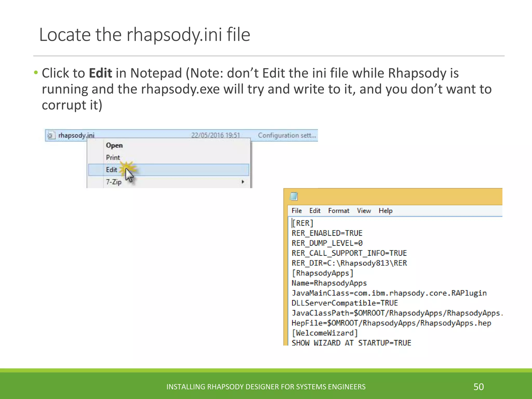Click the [RER] section line
Screen dimensions: 532x399
click(x=303, y=223)
